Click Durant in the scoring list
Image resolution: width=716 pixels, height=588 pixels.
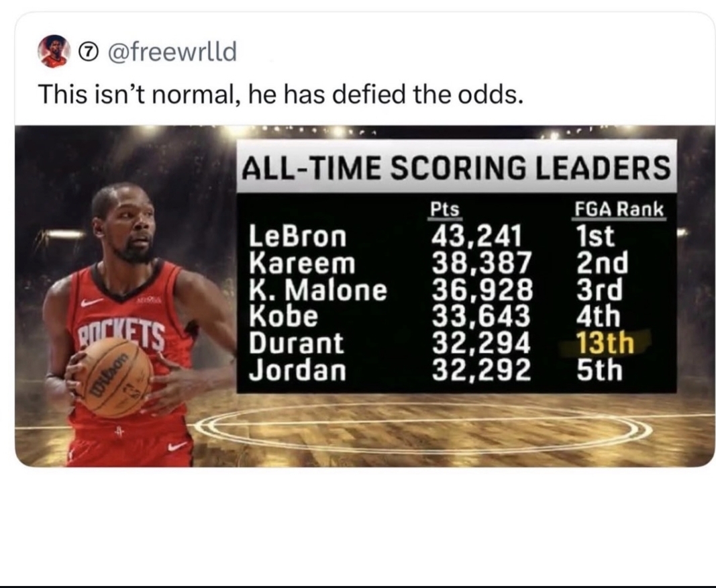click(x=296, y=343)
